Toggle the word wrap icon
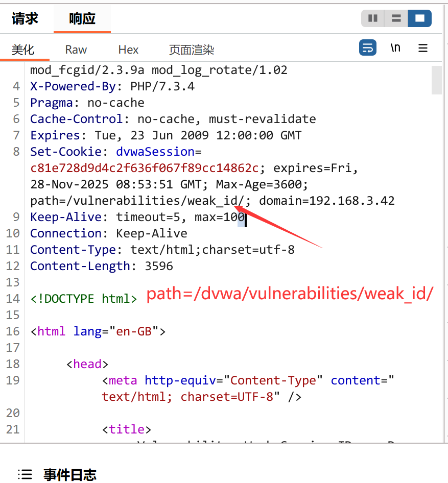This screenshot has width=448, height=483. coord(368,48)
